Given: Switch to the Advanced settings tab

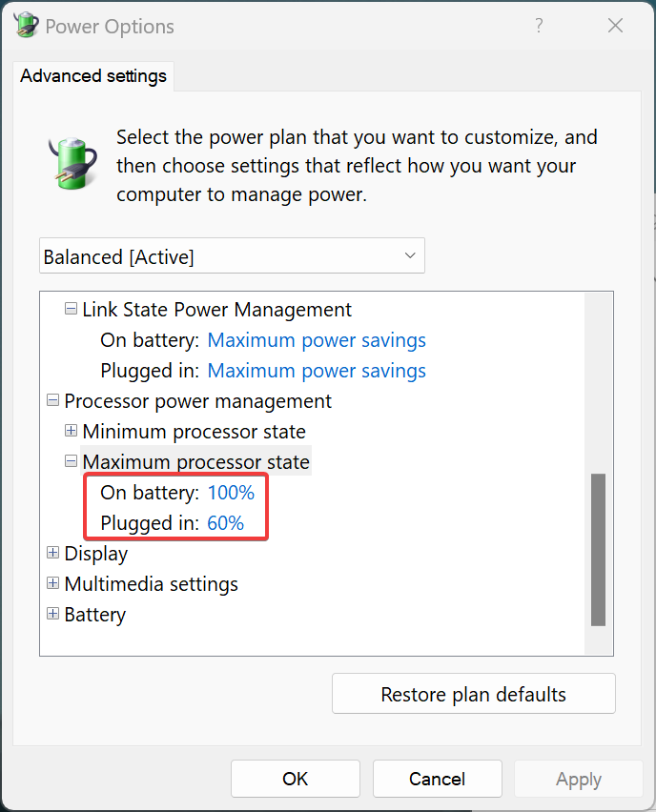Looking at the screenshot, I should click(x=93, y=76).
